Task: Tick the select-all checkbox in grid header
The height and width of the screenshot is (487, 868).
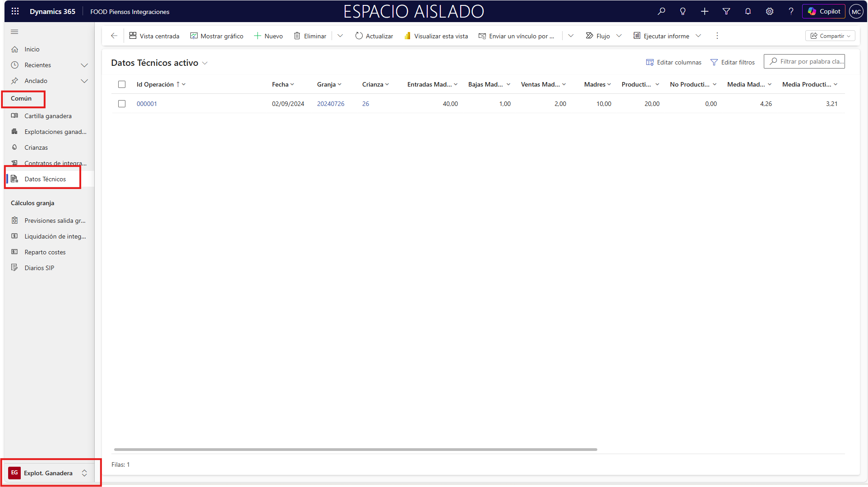Action: pyautogui.click(x=122, y=84)
